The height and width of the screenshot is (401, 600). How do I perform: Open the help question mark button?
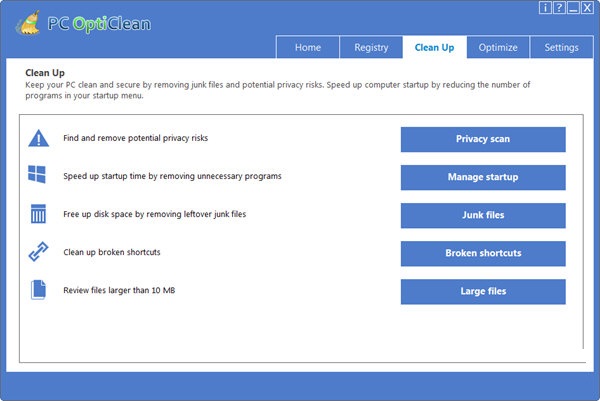point(559,7)
